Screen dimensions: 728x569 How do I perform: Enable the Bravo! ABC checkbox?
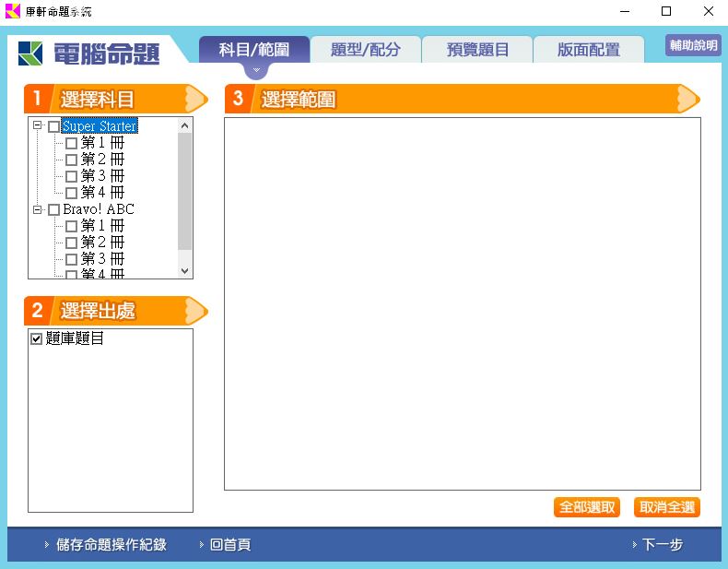tap(53, 210)
